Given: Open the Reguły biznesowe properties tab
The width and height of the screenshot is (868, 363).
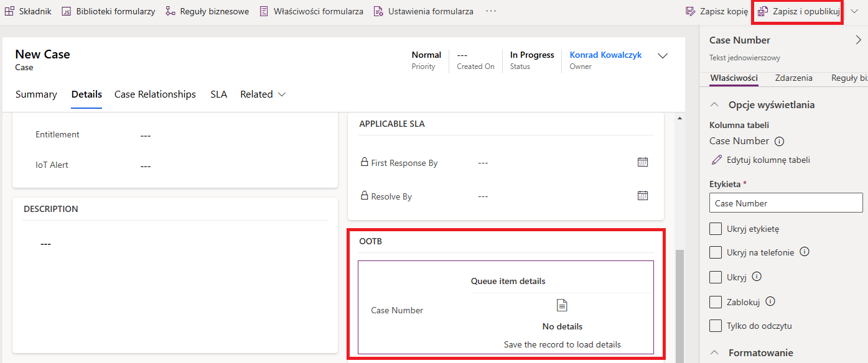Looking at the screenshot, I should 849,78.
